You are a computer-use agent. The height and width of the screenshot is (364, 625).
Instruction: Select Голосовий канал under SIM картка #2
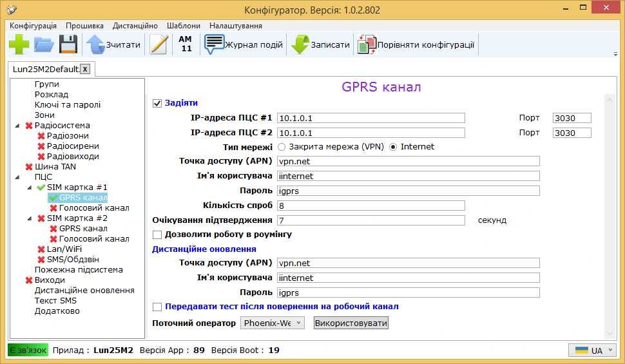click(94, 239)
